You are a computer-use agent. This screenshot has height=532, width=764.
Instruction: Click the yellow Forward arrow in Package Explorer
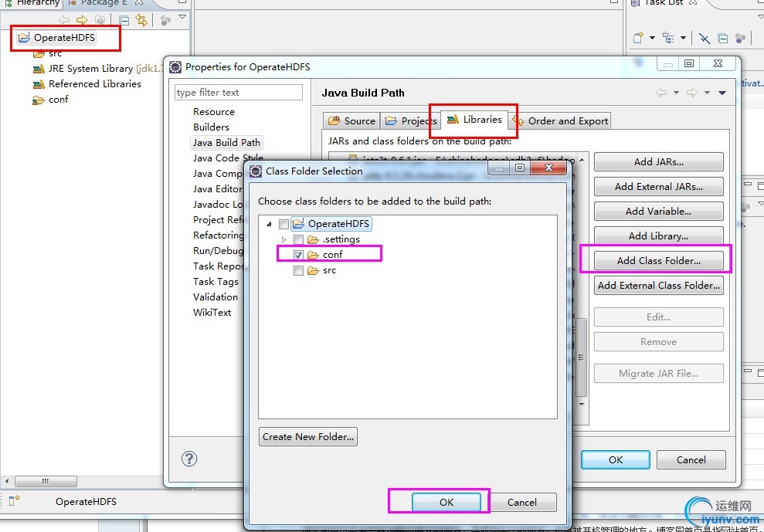click(81, 20)
